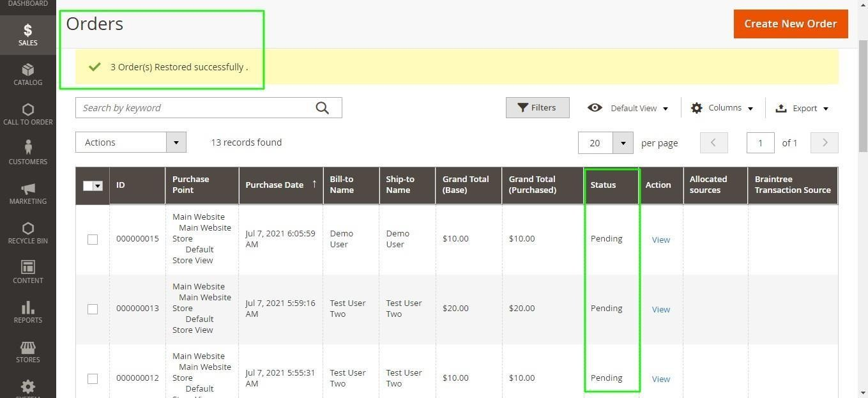868x398 pixels.
Task: Open the Sales menu in sidebar
Action: click(x=27, y=34)
